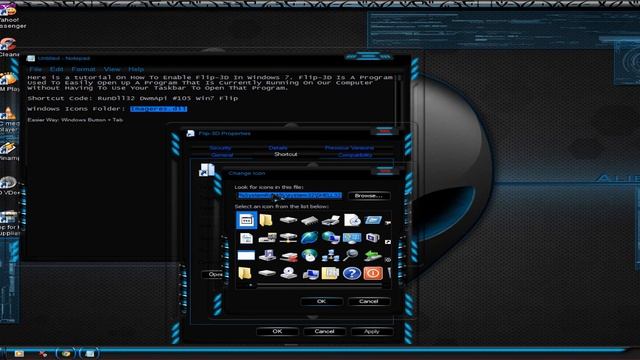Screen dimensions: 640x360
Task: Select the printer icon in the icon list
Action: pyautogui.click(x=330, y=221)
